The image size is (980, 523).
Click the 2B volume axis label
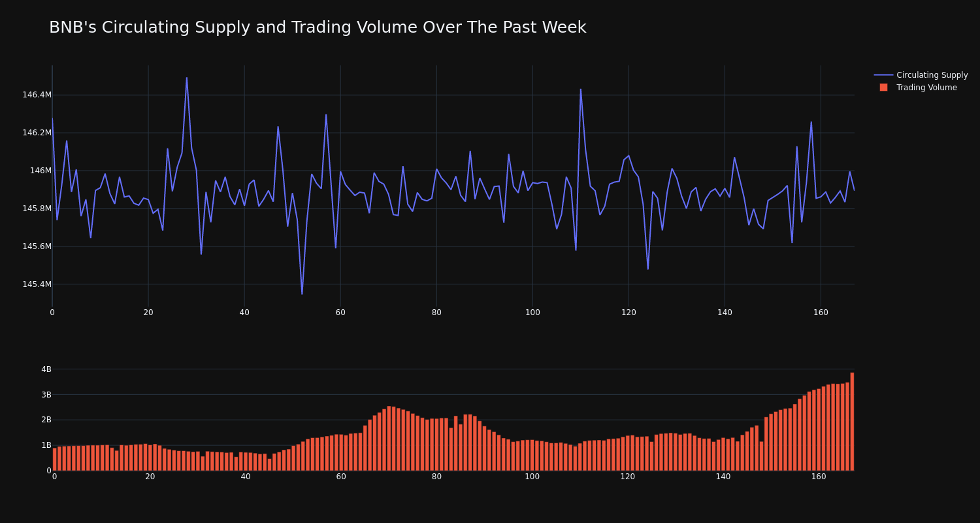point(46,420)
